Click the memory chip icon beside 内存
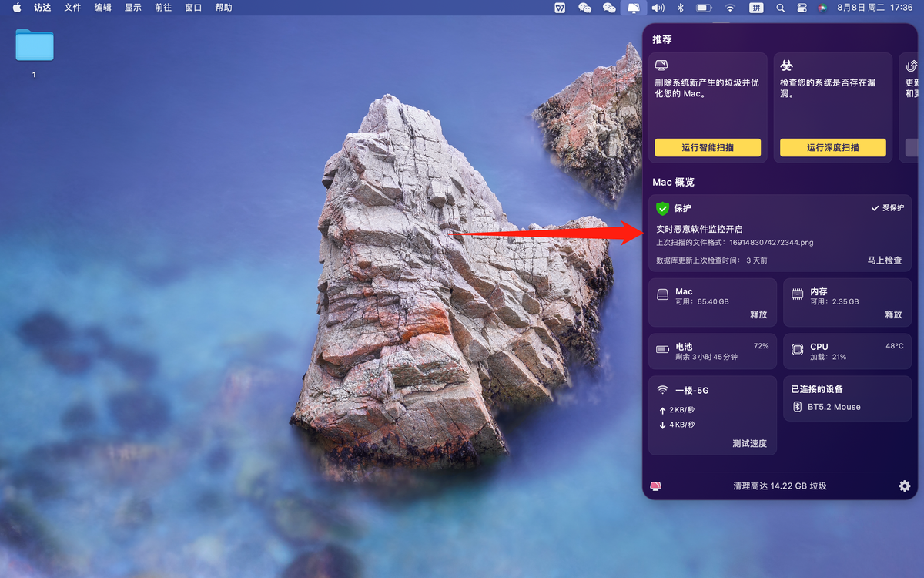924x578 pixels. [797, 294]
